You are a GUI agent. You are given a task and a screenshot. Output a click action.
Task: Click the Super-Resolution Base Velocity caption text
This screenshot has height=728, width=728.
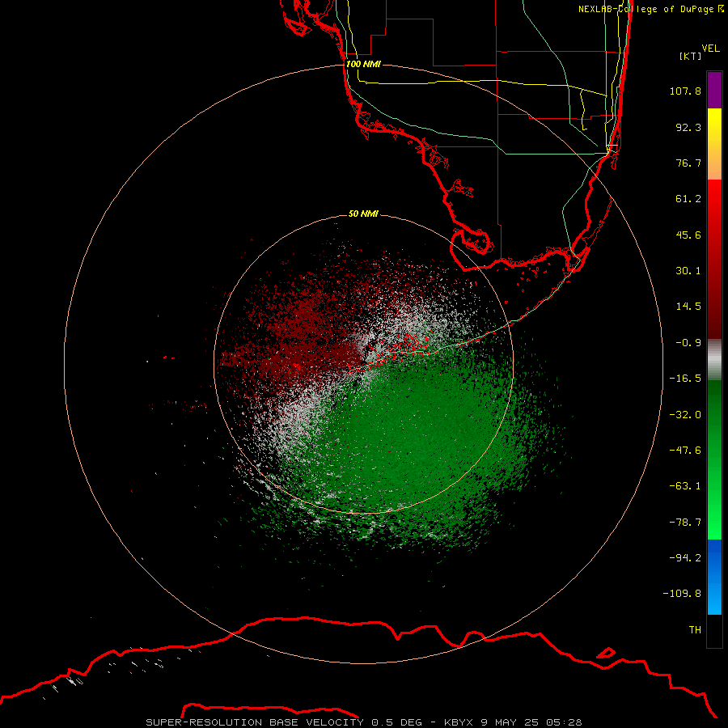pyautogui.click(x=255, y=722)
